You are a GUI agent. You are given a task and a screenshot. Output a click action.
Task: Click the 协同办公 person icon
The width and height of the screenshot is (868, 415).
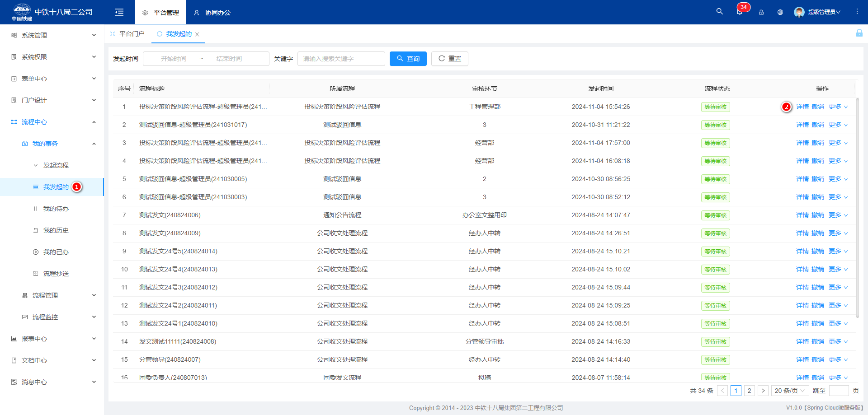pos(197,13)
